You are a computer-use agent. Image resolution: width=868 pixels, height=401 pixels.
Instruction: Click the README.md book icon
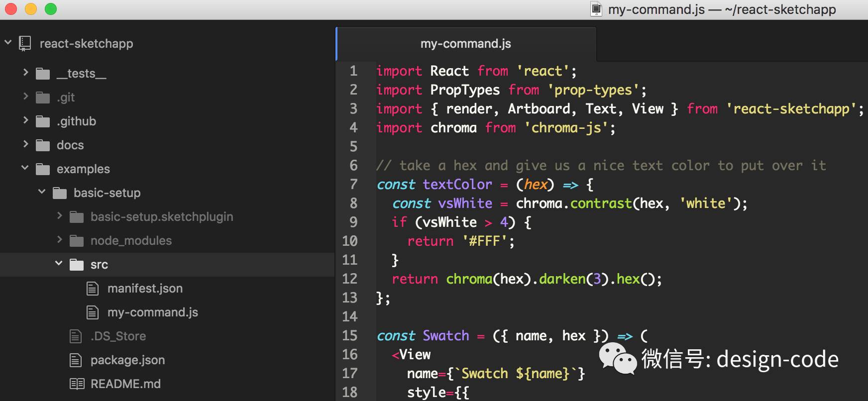point(77,384)
